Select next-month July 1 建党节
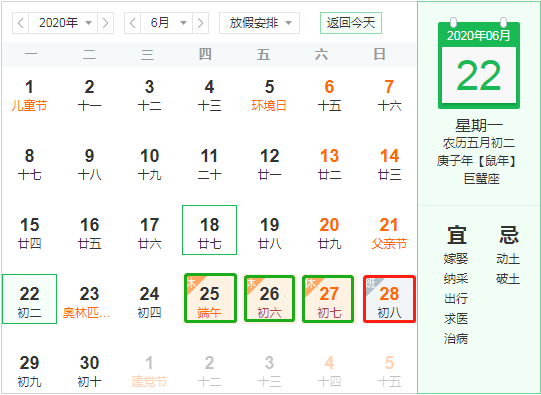This screenshot has height=395, width=541. 149,371
